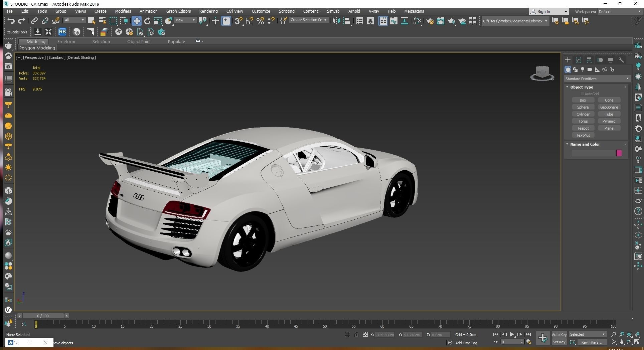Click the Redo arrow icon

point(22,21)
